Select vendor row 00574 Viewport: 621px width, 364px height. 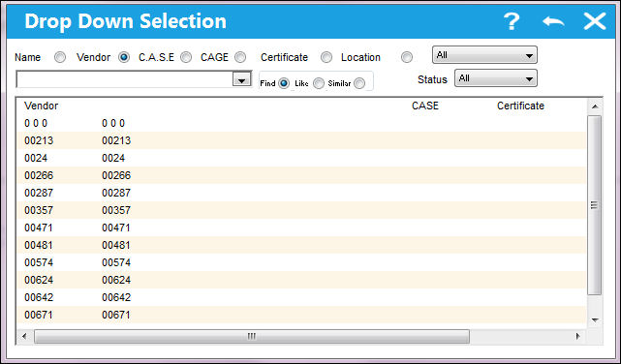301,262
